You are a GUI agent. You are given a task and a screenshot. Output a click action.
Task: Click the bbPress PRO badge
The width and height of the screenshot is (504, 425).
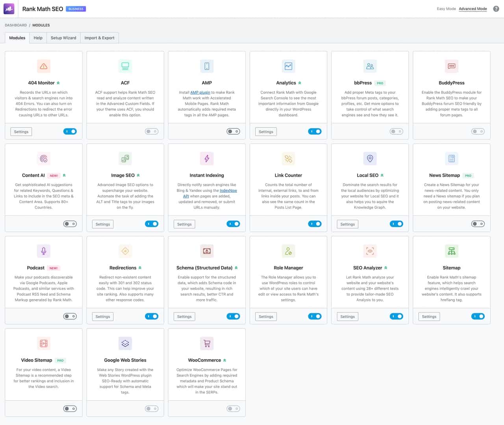pyautogui.click(x=380, y=83)
